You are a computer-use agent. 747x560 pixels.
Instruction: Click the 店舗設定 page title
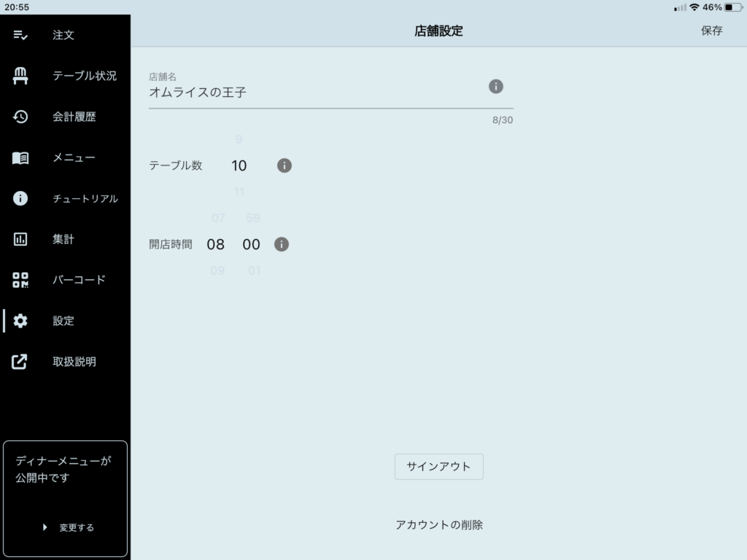point(438,31)
